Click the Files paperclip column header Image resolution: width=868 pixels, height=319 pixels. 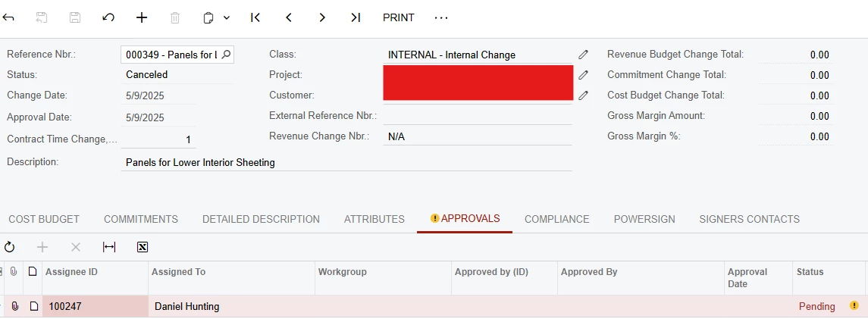(x=14, y=271)
